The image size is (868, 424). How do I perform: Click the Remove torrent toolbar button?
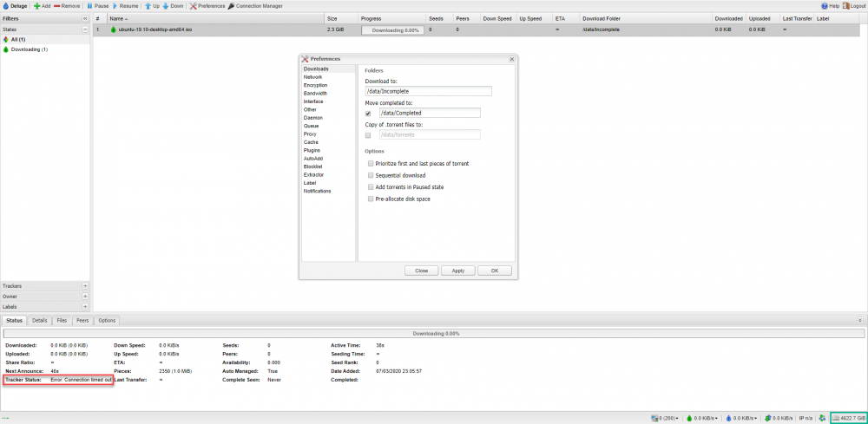[67, 5]
